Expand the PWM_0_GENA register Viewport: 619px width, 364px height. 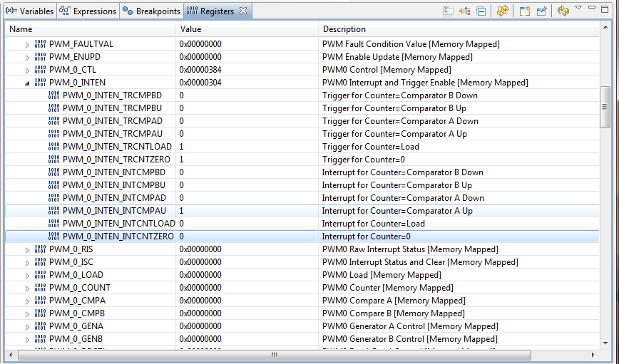pos(27,327)
